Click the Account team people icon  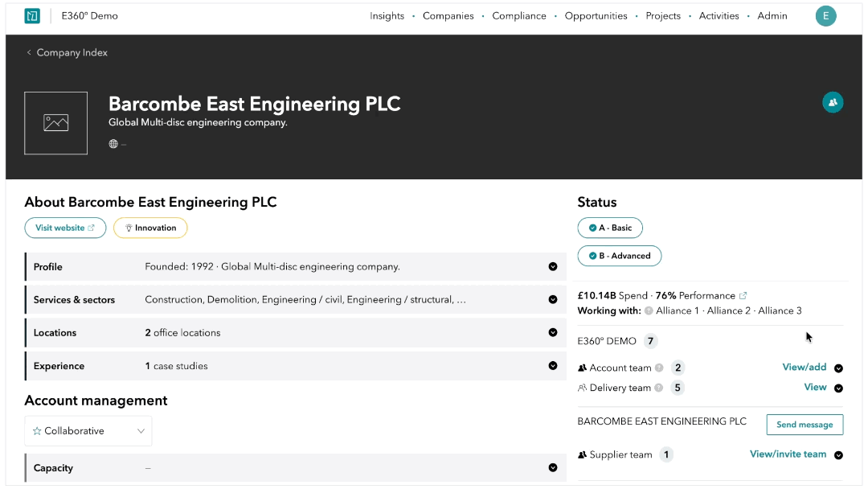(582, 368)
